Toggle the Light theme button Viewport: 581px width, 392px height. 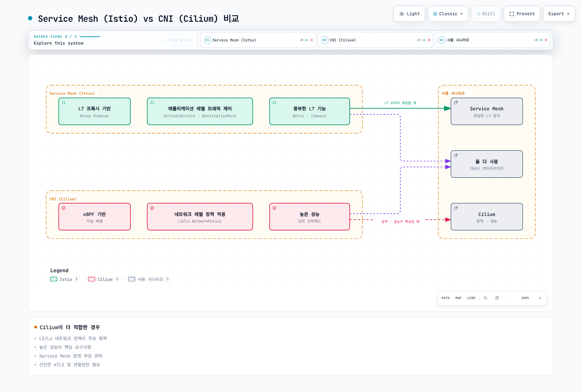click(409, 14)
